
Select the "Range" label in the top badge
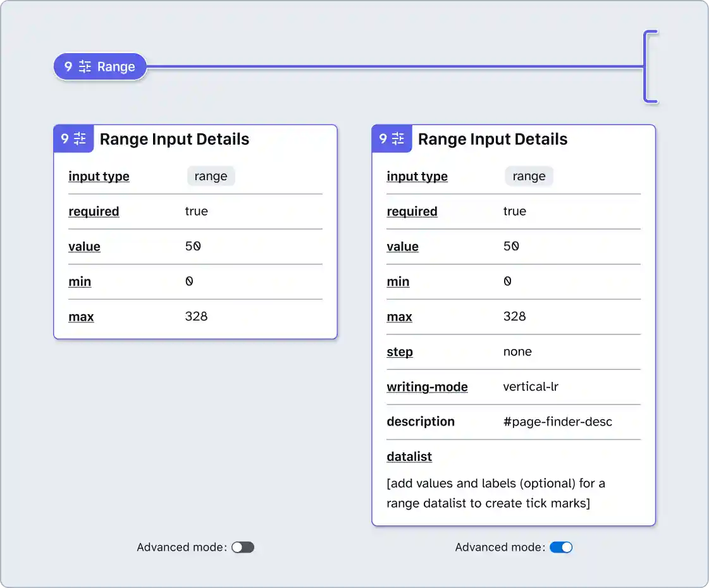117,66
